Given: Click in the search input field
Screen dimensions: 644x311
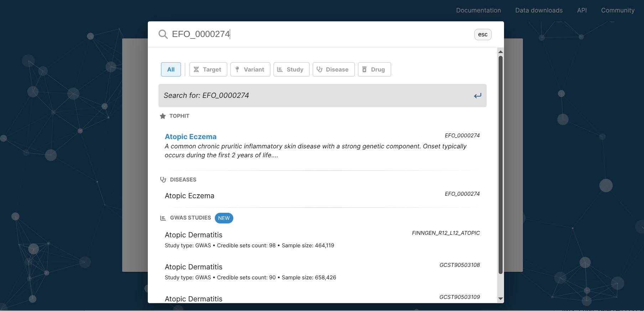Looking at the screenshot, I should [x=321, y=34].
